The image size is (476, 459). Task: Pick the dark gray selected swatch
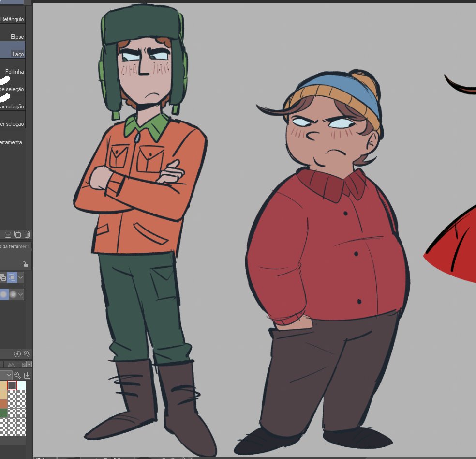[12, 385]
